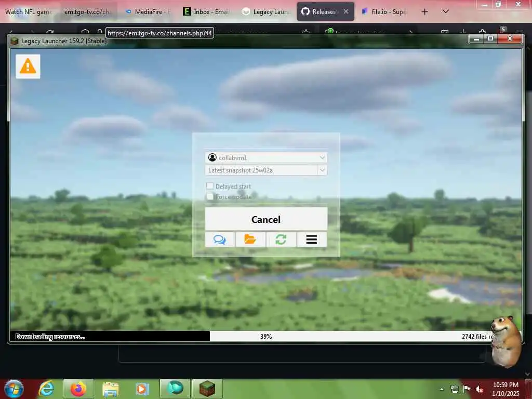Switch to the Legacy Launcher browser tab
This screenshot has width=532, height=399.
tap(266, 12)
